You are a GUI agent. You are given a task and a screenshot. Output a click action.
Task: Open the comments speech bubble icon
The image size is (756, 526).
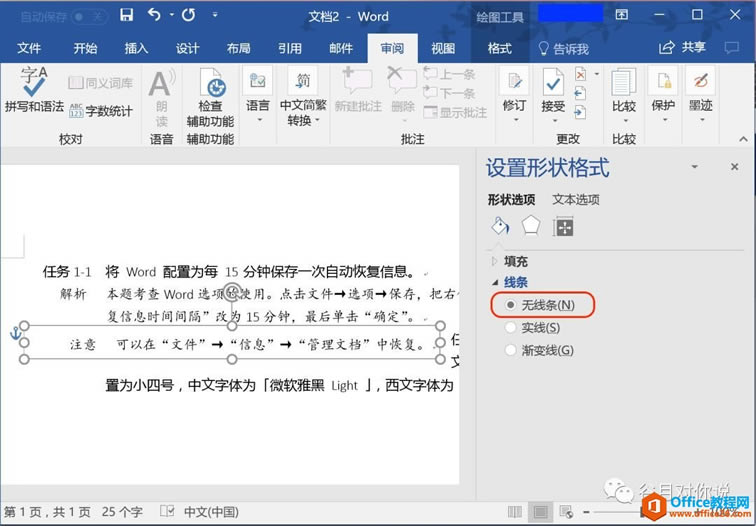732,47
